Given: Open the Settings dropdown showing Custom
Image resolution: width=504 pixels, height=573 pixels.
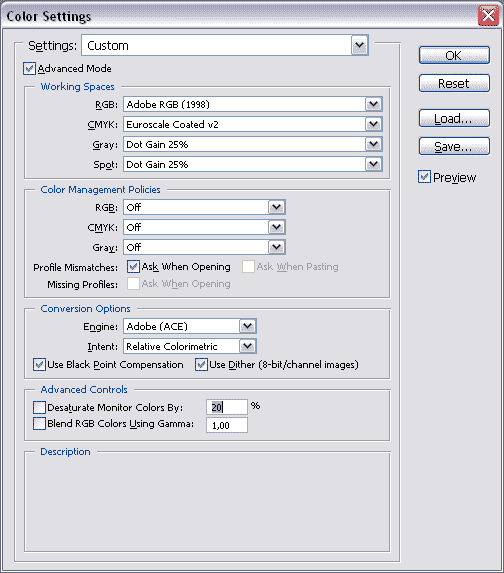Looking at the screenshot, I should click(225, 45).
